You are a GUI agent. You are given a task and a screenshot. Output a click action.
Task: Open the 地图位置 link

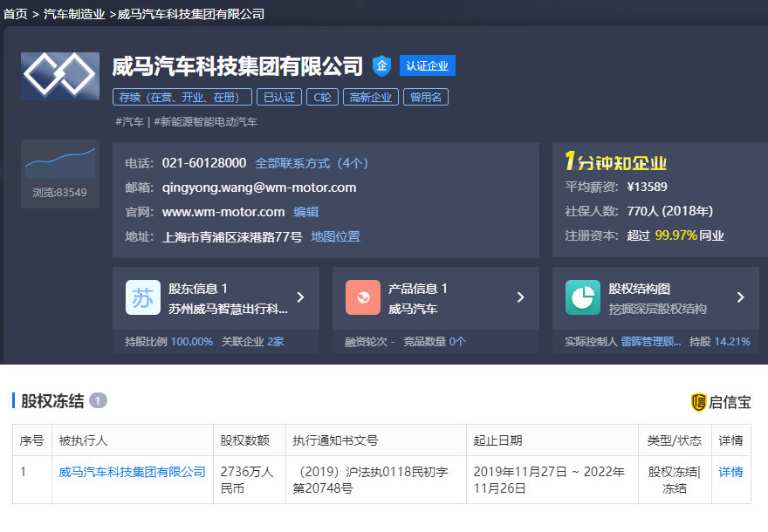335,236
